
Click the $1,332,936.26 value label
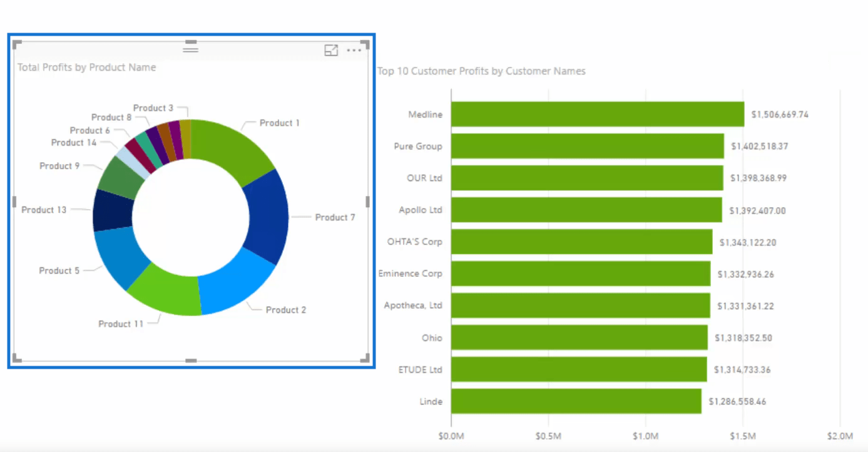pos(746,274)
